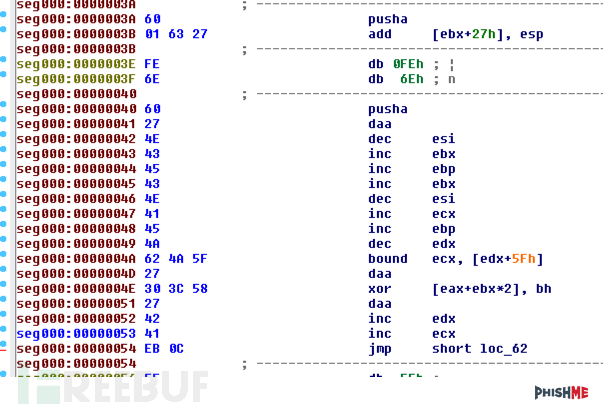603x411 pixels.
Task: Select address seg000:00000042
Action: (x=76, y=139)
